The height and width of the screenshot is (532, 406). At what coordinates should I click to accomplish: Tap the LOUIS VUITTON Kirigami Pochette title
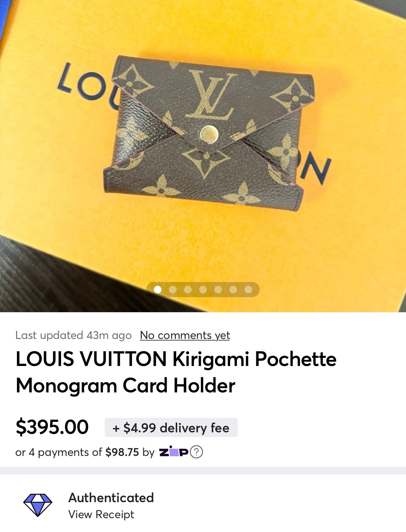tap(176, 372)
